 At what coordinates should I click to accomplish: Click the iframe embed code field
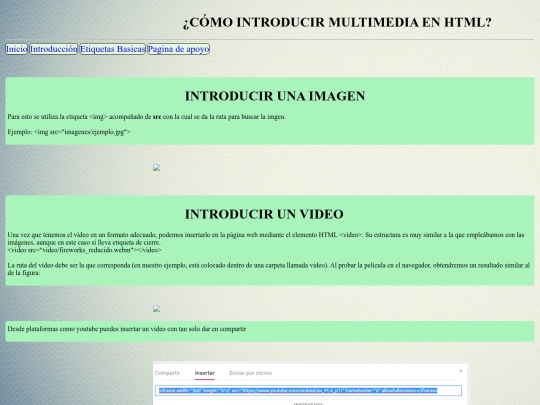[308, 390]
